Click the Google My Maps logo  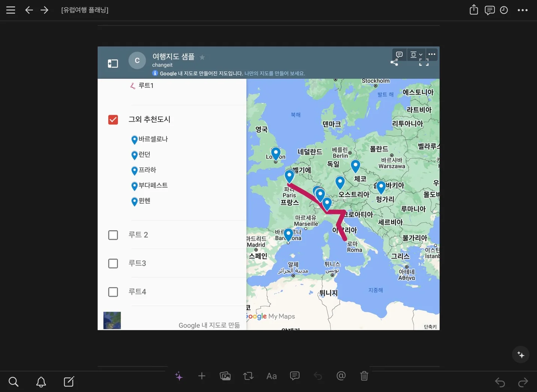tap(271, 316)
